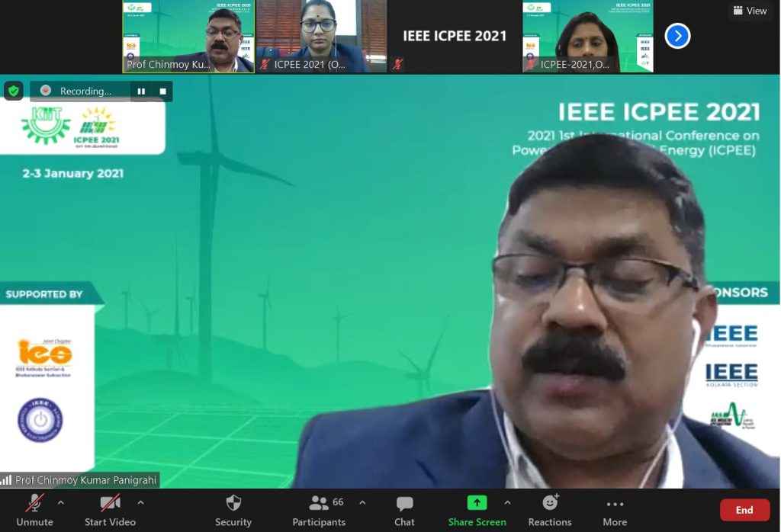
Task: Open the Chat panel
Action: coord(404,509)
